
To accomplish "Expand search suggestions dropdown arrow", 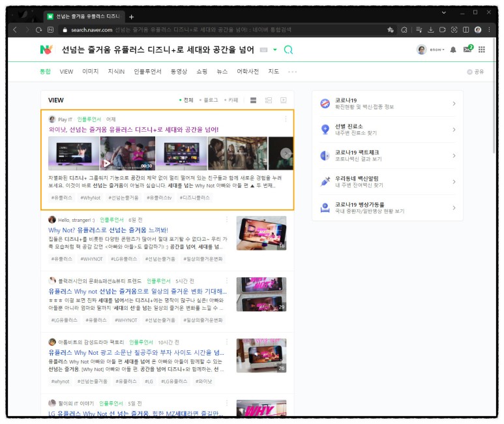I will [x=275, y=50].
